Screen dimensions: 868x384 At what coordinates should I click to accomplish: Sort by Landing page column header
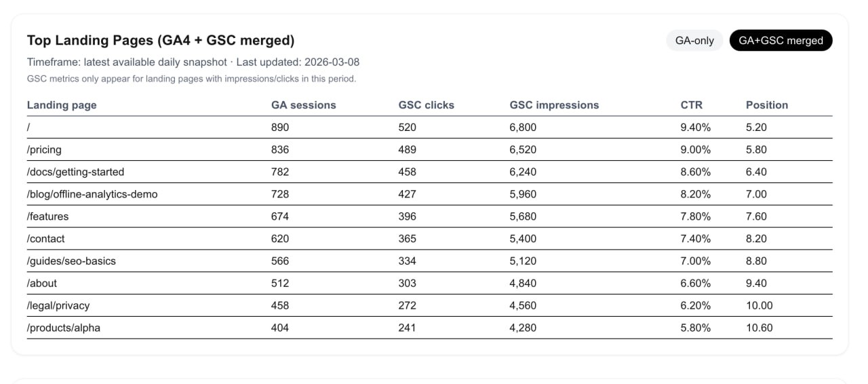(62, 105)
